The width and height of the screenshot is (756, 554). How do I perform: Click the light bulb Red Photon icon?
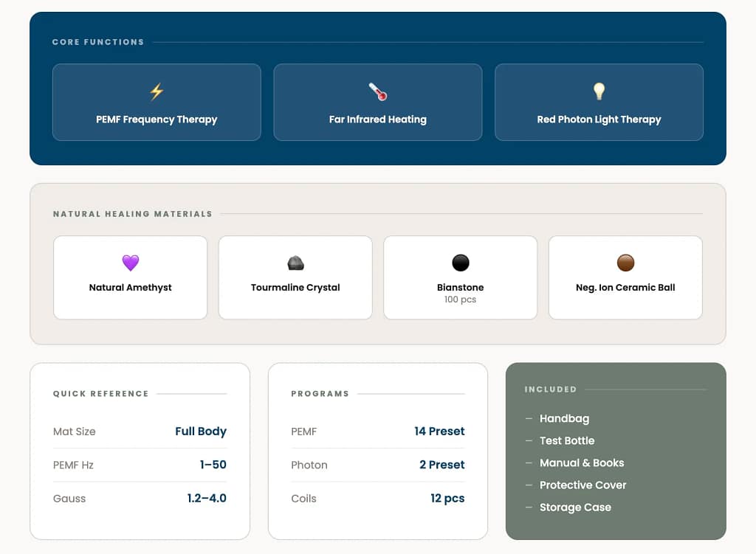click(x=599, y=91)
